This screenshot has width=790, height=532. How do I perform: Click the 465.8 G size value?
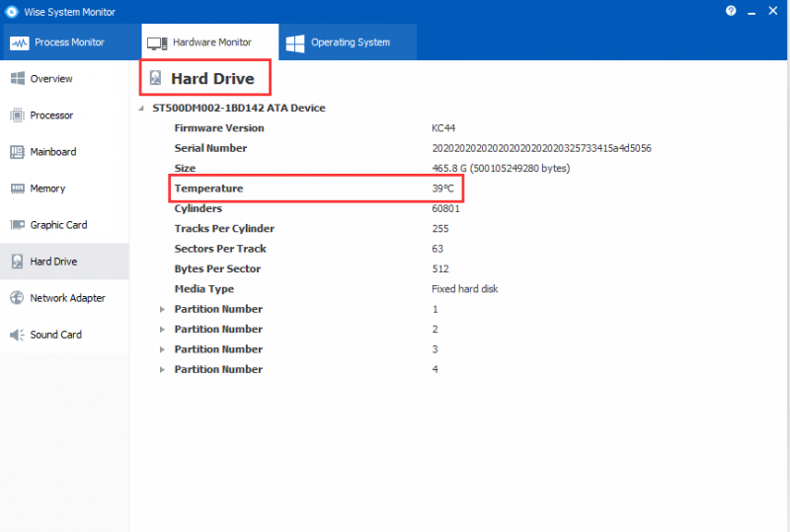501,168
